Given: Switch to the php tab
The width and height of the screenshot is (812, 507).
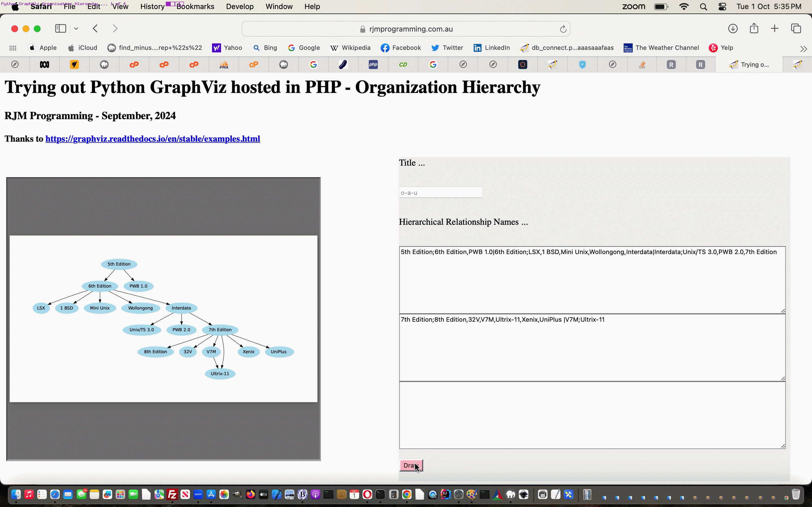Looking at the screenshot, I should (373, 65).
